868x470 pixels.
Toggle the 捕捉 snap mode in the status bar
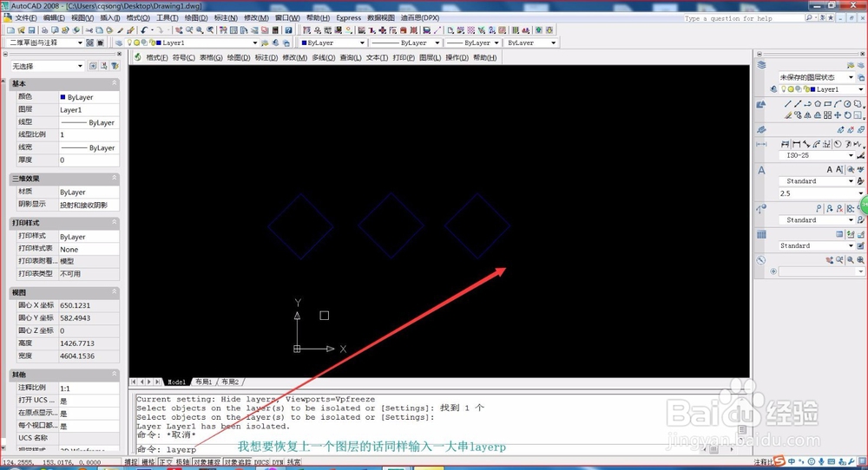pos(131,461)
